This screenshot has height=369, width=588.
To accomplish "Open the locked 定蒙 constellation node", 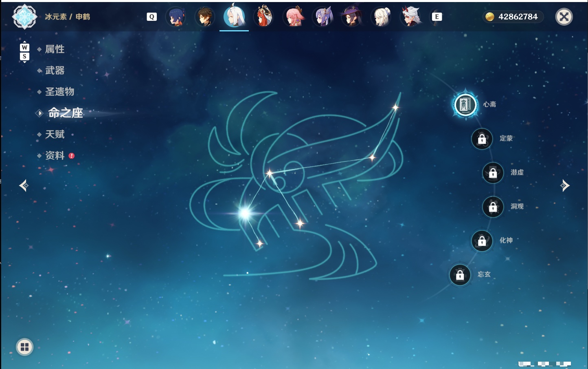I will pyautogui.click(x=482, y=139).
